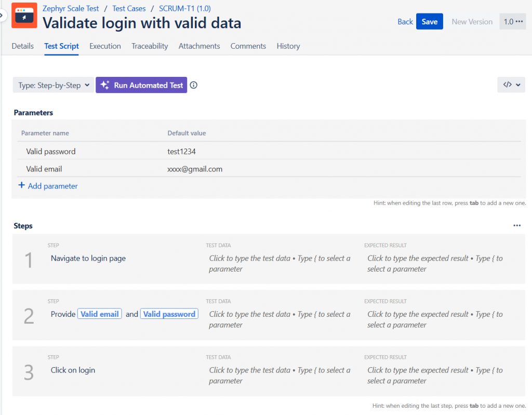Click the Zephyr Scale Test project icon
This screenshot has height=415, width=532.
pyautogui.click(x=24, y=16)
